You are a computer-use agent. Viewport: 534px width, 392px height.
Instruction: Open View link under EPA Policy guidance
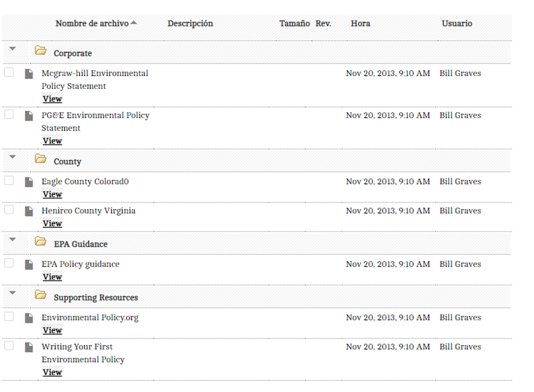52,277
